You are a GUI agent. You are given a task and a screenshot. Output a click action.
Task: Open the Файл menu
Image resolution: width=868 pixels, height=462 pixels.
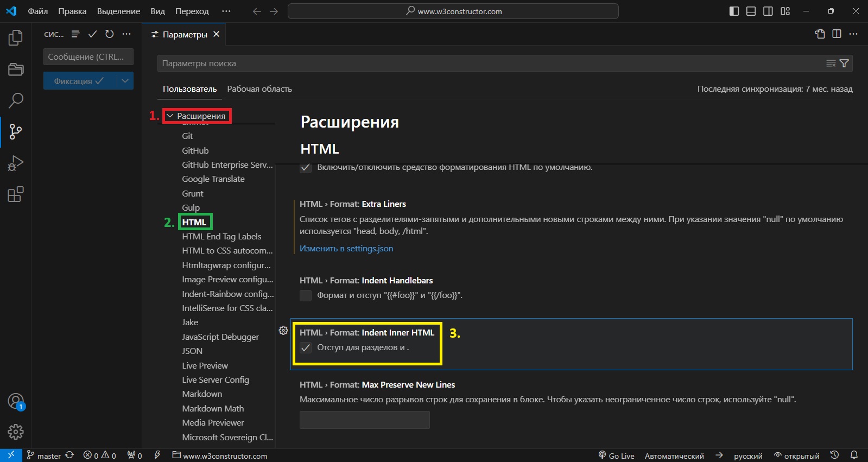[38, 11]
